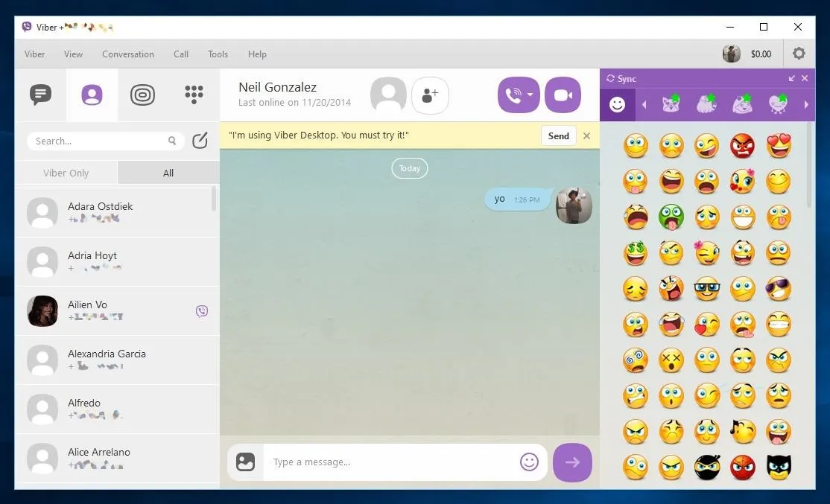
Task: Send the Viber Desktop invite message
Action: tap(559, 136)
